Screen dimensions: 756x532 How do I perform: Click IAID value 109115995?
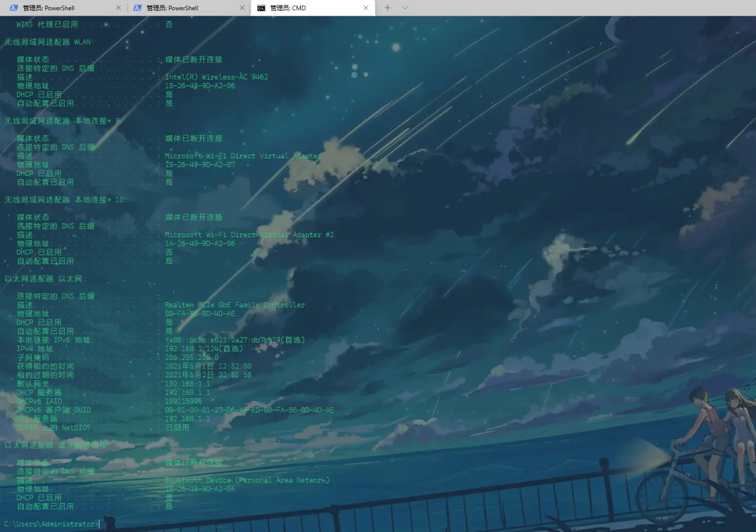184,401
